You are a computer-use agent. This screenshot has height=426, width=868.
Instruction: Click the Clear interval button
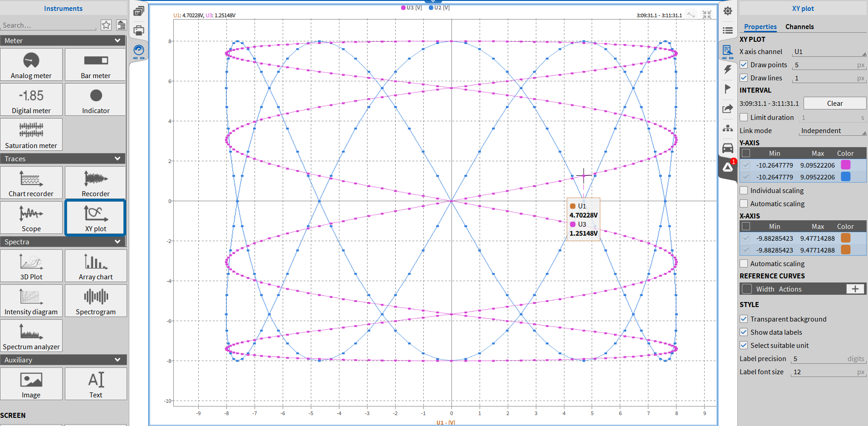click(x=834, y=103)
